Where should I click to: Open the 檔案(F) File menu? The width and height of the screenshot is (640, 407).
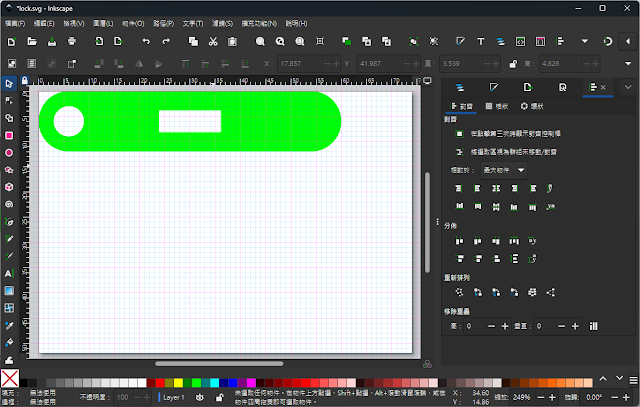[15, 24]
